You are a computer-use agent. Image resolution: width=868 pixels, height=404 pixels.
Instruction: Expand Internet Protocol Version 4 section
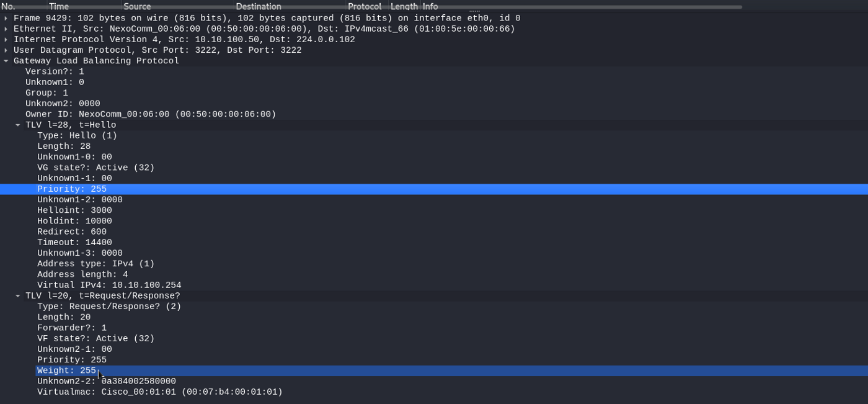[x=6, y=40]
